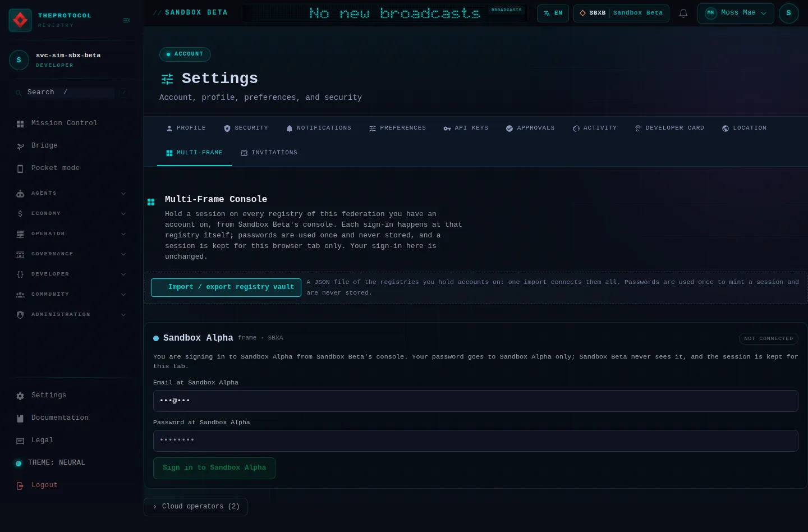Expand DEVELOPER sidebar section
The height and width of the screenshot is (532, 808).
(72, 274)
